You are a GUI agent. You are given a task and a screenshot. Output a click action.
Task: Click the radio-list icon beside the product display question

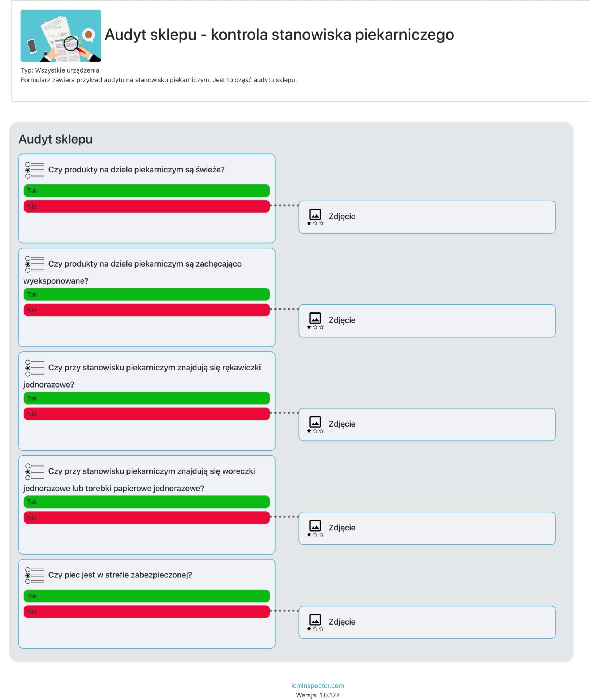(x=35, y=264)
